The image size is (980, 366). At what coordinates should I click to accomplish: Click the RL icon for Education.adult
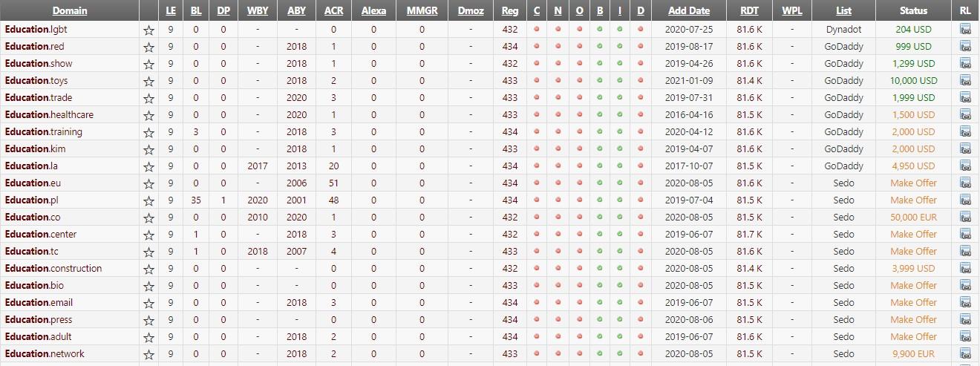click(965, 336)
